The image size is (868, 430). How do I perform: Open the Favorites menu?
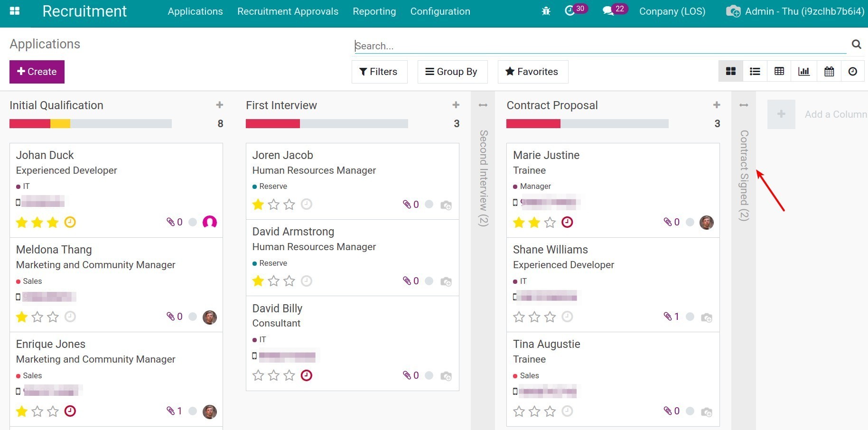click(532, 72)
